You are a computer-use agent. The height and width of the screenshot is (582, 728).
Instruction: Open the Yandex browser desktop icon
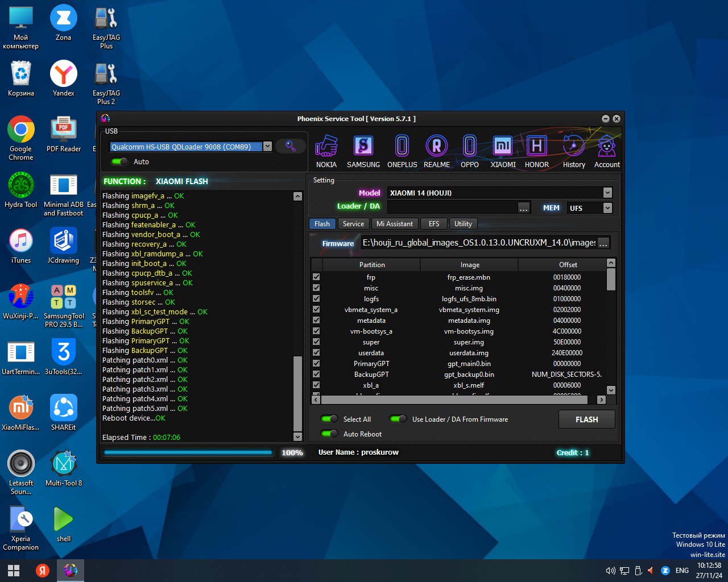pyautogui.click(x=64, y=78)
